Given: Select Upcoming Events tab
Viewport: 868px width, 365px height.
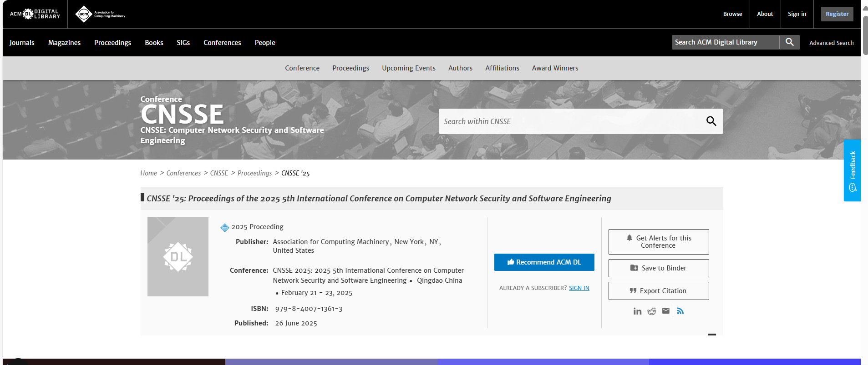Looking at the screenshot, I should click(x=409, y=68).
